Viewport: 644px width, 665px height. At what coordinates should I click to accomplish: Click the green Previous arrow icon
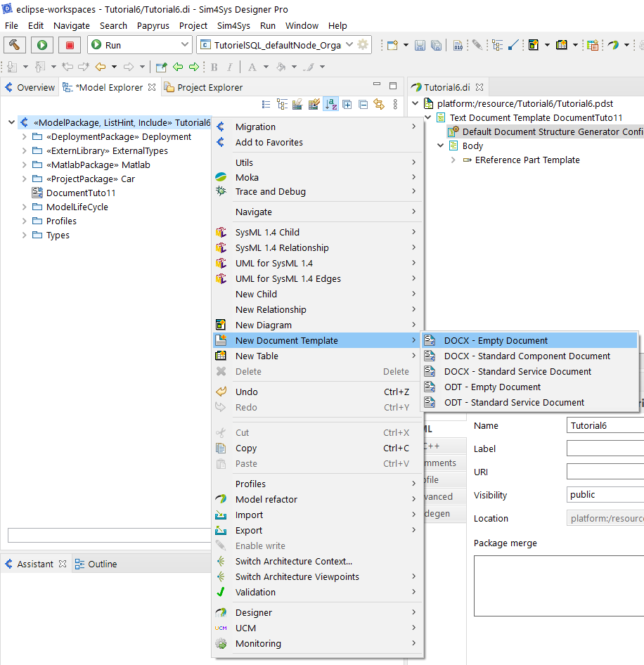[178, 67]
